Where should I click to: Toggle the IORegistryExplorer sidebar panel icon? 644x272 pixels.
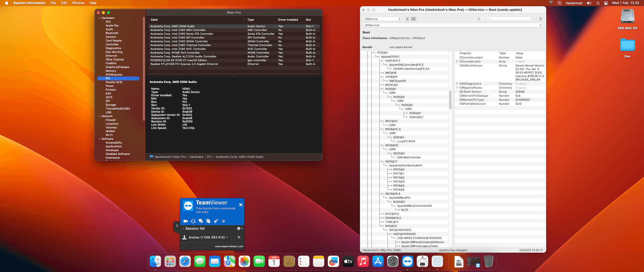tap(540, 19)
